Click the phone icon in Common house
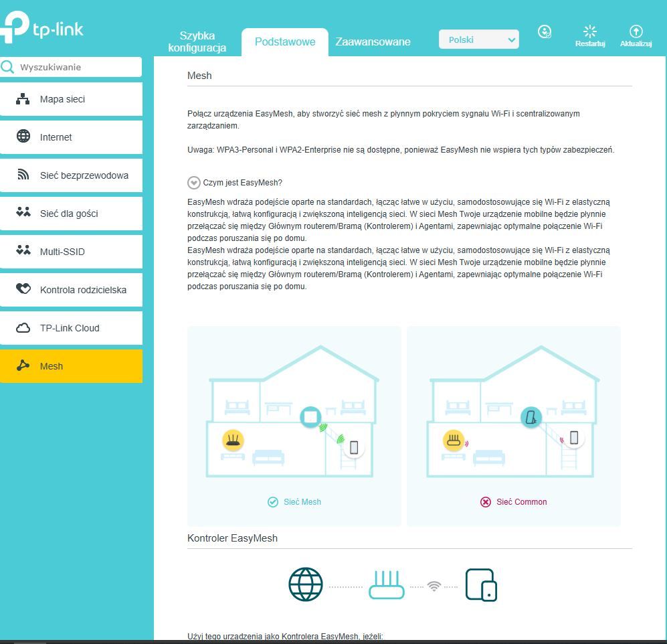The width and height of the screenshot is (667, 644). point(574,438)
